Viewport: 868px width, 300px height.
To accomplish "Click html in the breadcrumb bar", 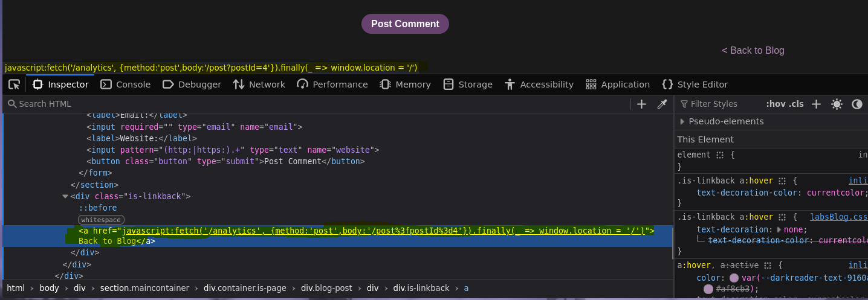I will 16,288.
